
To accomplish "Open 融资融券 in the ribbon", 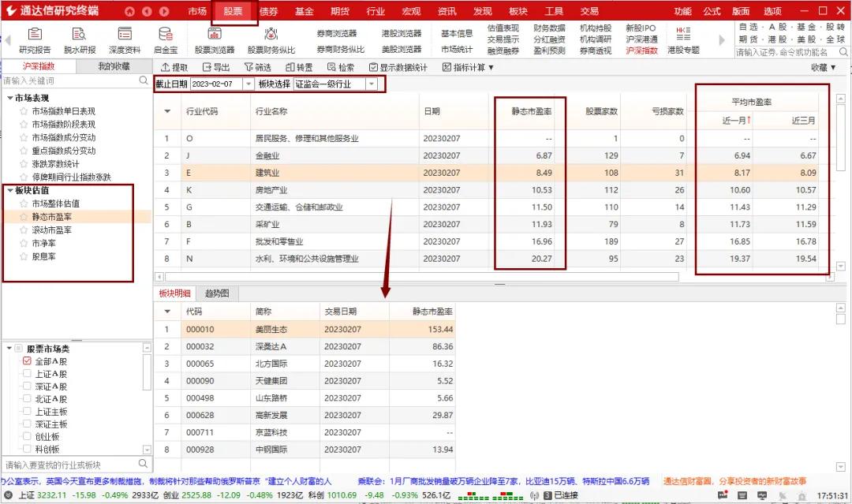I will [x=503, y=50].
